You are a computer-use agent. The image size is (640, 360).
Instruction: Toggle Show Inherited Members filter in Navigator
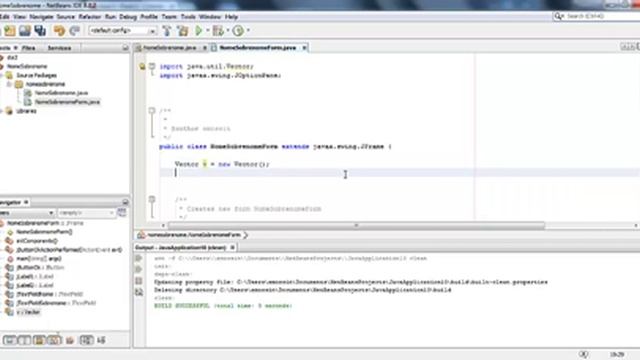pyautogui.click(x=9, y=340)
